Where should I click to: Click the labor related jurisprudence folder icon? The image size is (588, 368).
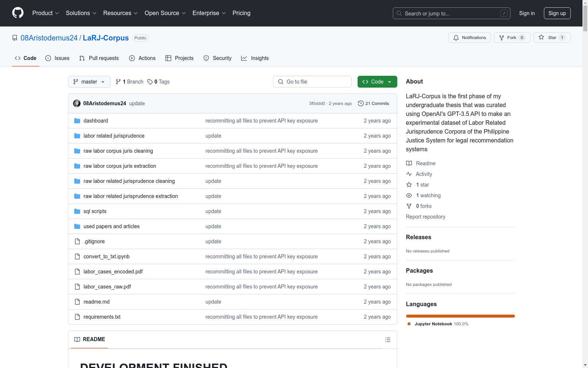pos(77,136)
